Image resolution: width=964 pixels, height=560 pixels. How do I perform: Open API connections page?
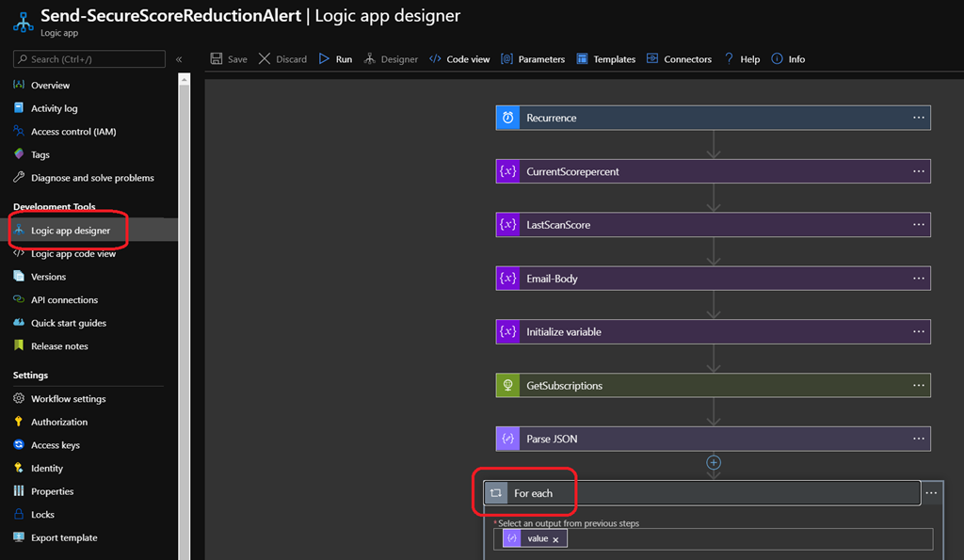click(64, 300)
